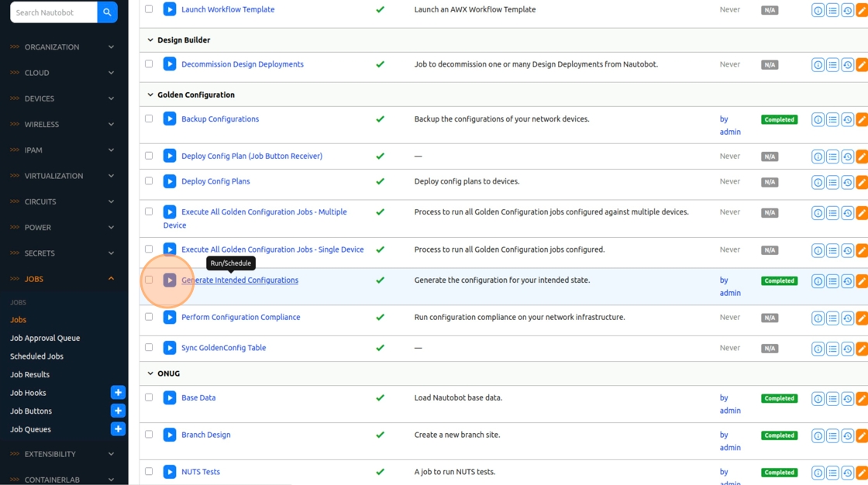
Task: Select the Branch Design job checkbox
Action: coord(149,434)
